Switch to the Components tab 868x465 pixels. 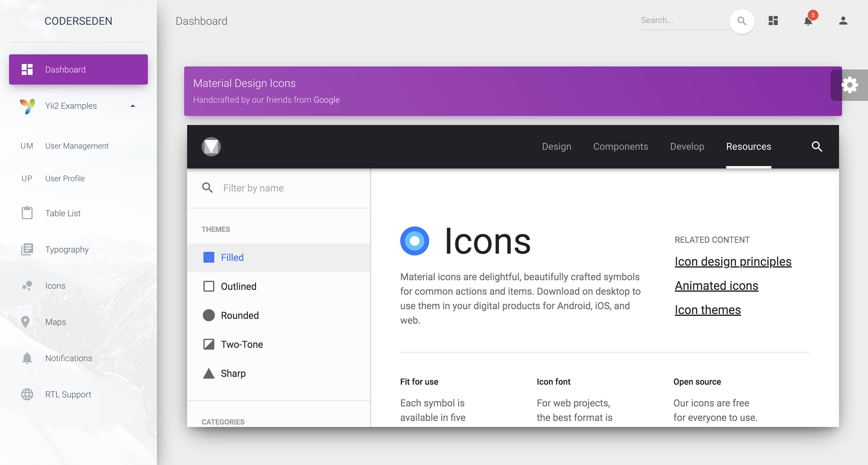tap(621, 146)
